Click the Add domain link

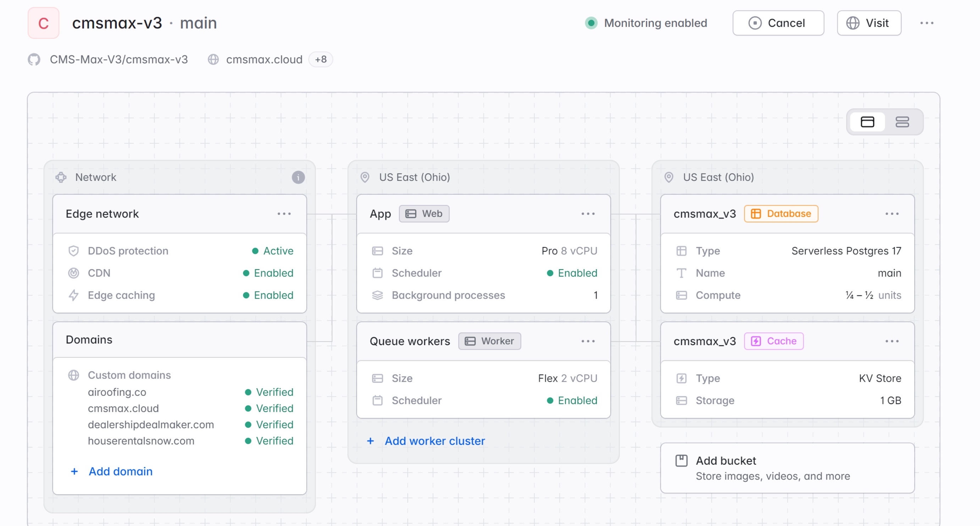click(120, 471)
